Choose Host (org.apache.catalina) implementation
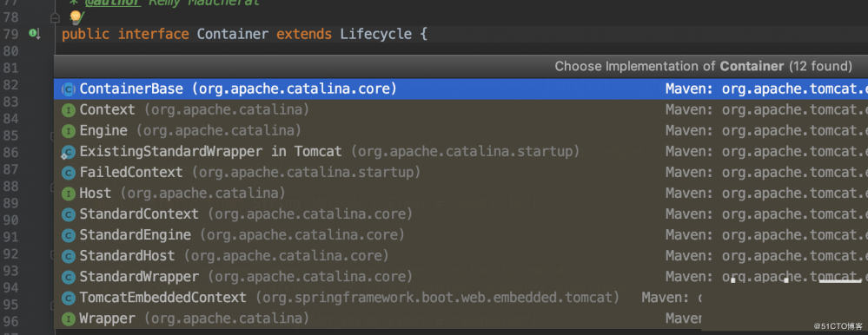 pyautogui.click(x=461, y=194)
